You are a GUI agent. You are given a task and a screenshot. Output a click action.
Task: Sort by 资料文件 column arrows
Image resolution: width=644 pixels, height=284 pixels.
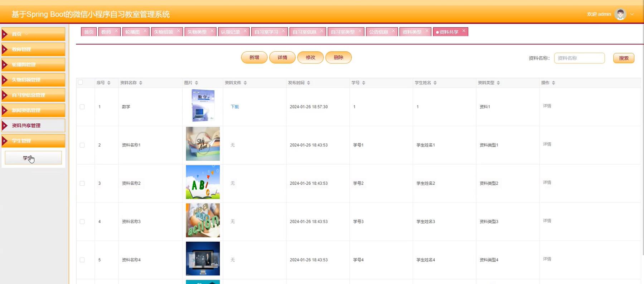pyautogui.click(x=245, y=83)
